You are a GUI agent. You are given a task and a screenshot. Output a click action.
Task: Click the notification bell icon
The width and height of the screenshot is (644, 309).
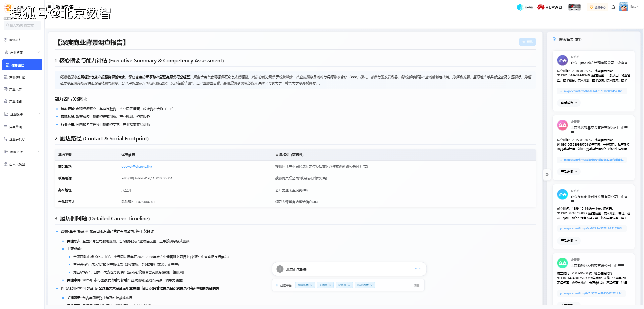click(x=613, y=7)
